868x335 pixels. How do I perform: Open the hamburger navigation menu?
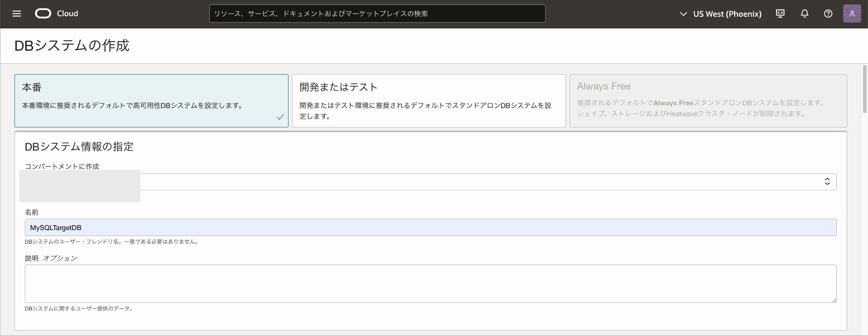coord(17,14)
